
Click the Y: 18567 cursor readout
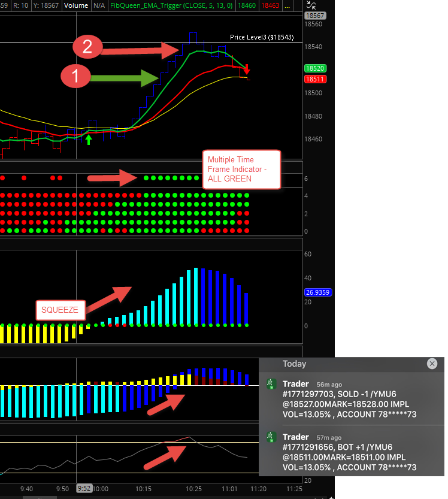click(46, 5)
